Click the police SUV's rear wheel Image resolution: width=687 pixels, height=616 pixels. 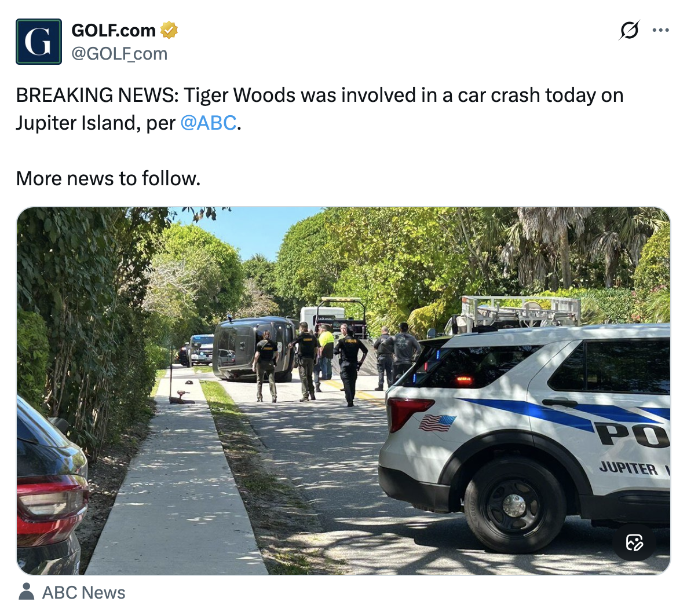pyautogui.click(x=514, y=505)
